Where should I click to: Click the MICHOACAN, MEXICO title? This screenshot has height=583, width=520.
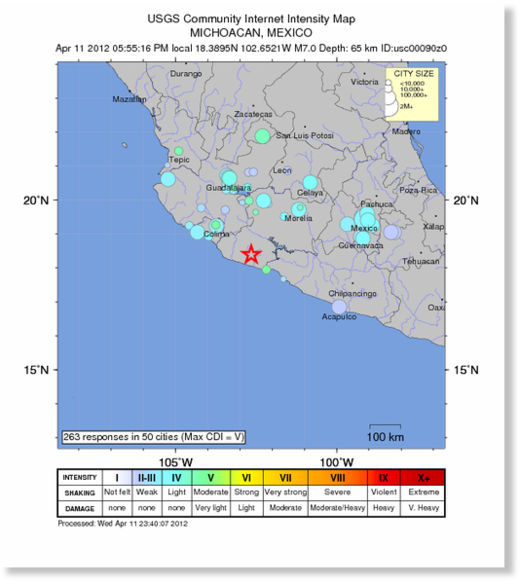(251, 33)
